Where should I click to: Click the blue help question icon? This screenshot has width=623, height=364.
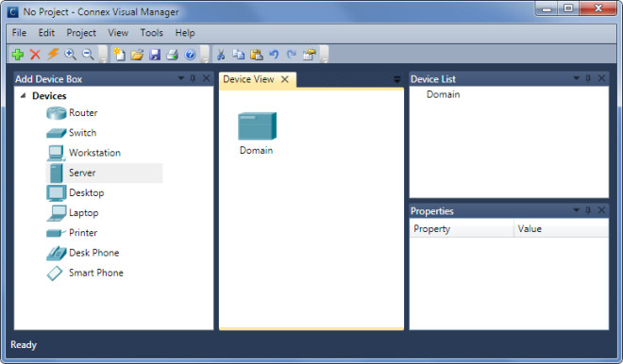point(191,55)
